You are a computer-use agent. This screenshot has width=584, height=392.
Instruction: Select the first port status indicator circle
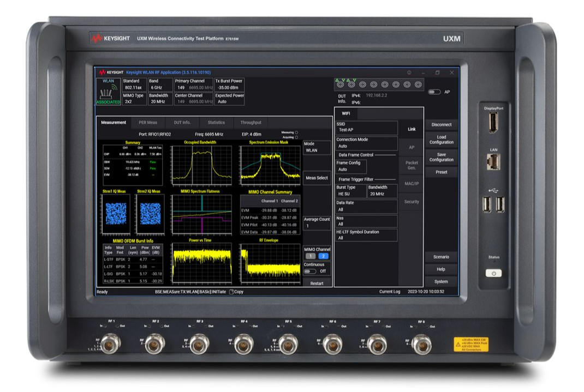coord(340,85)
